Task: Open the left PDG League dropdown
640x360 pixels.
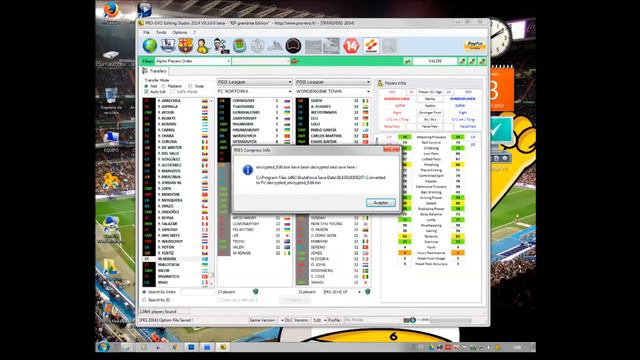Action: [255, 82]
